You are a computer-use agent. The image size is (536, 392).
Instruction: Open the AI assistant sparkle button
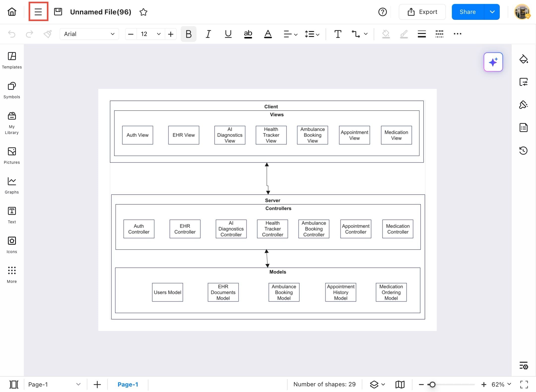click(493, 62)
